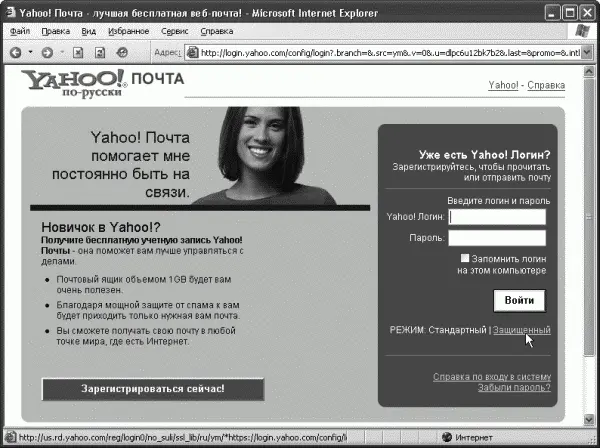Open the Правка menu
The image size is (600, 448).
click(x=55, y=31)
